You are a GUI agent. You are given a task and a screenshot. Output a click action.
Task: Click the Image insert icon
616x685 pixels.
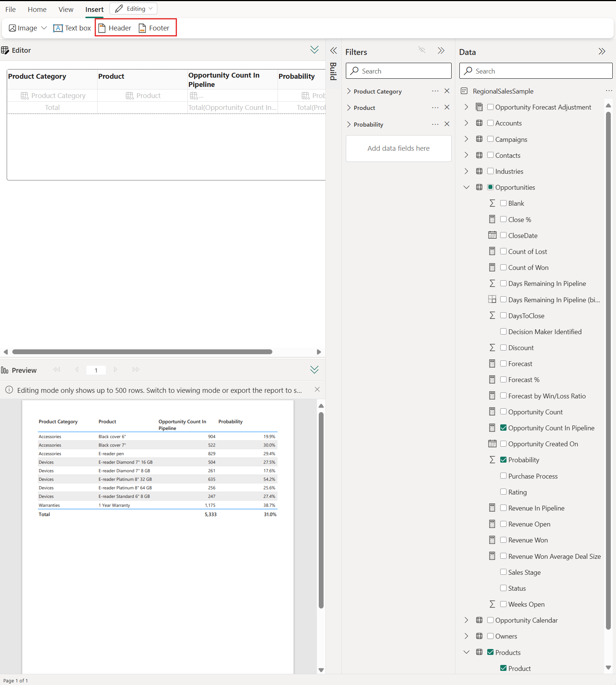point(13,28)
